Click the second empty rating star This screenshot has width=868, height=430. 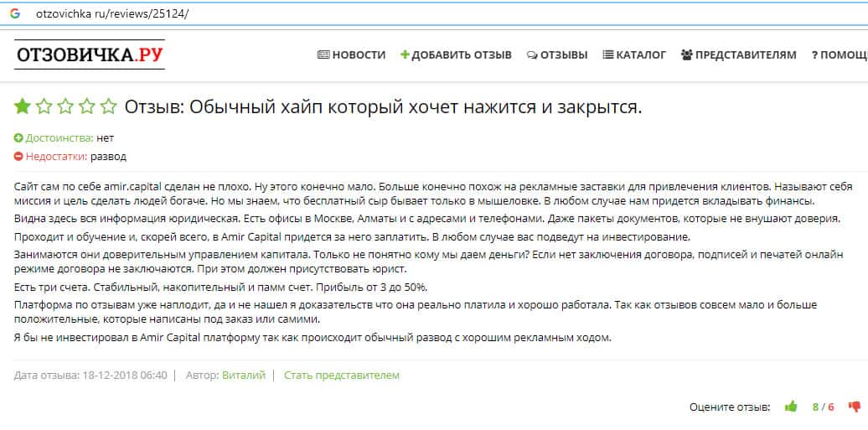click(44, 106)
